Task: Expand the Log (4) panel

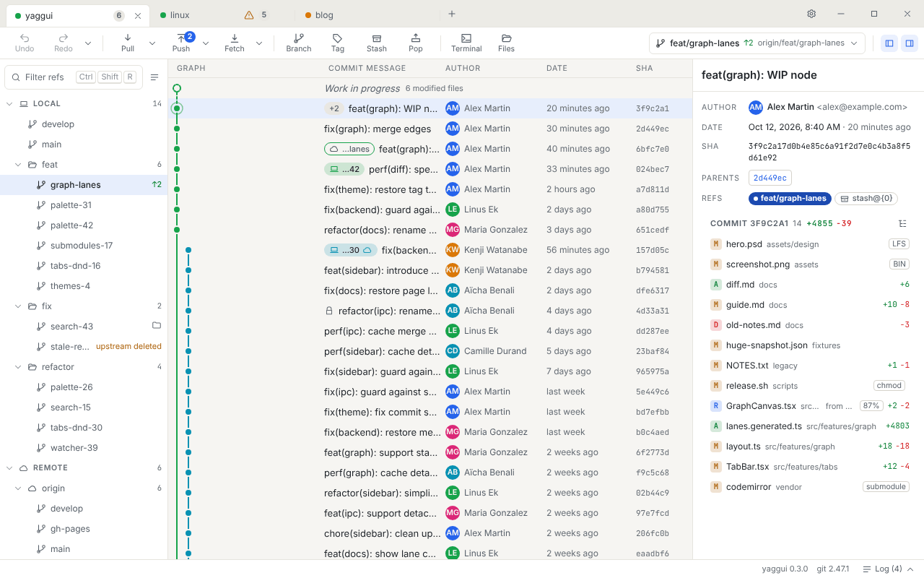Action: [x=889, y=569]
